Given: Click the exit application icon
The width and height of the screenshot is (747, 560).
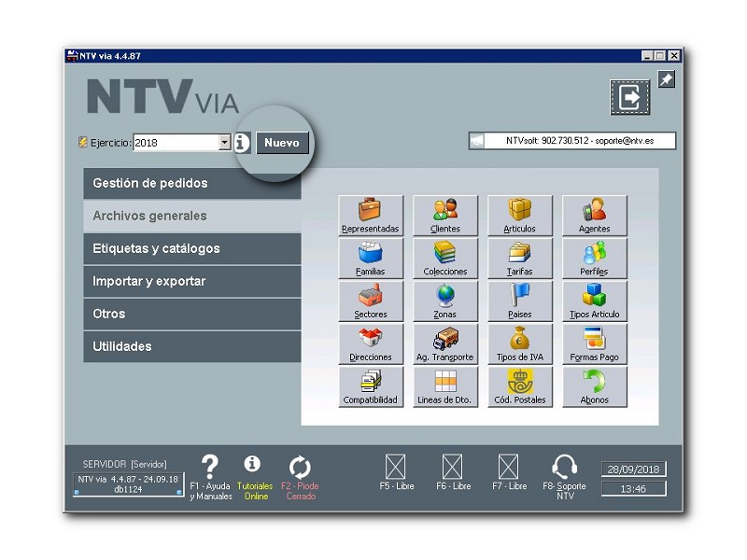Looking at the screenshot, I should pyautogui.click(x=629, y=97).
